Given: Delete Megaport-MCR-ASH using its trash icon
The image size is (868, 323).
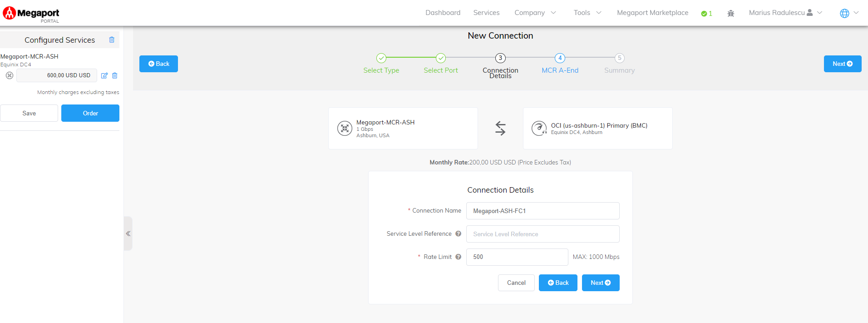Looking at the screenshot, I should click(115, 75).
